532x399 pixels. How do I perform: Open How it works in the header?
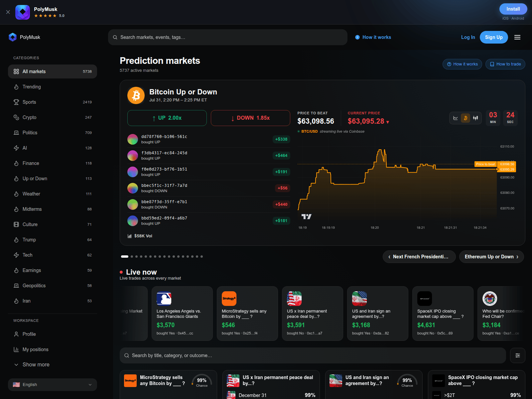[373, 37]
